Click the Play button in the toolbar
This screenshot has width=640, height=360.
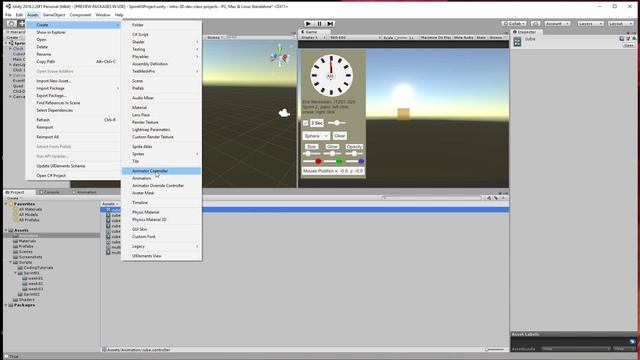pyautogui.click(x=308, y=24)
